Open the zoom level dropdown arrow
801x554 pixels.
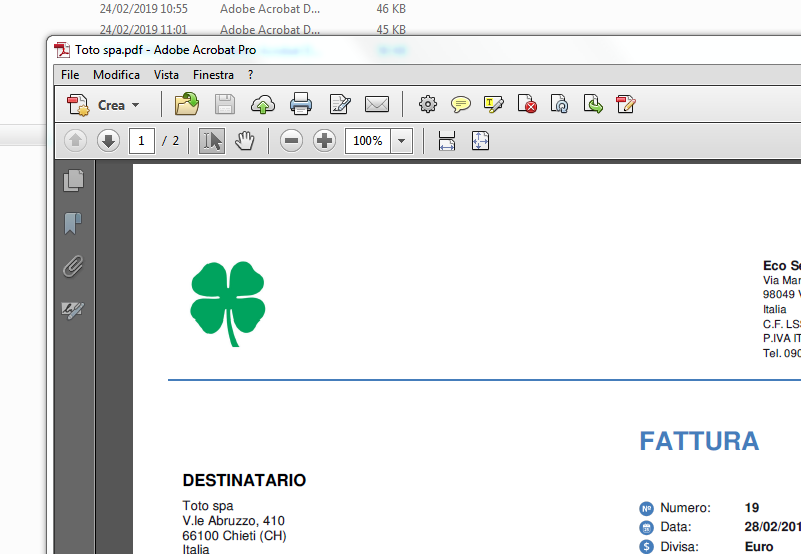402,141
